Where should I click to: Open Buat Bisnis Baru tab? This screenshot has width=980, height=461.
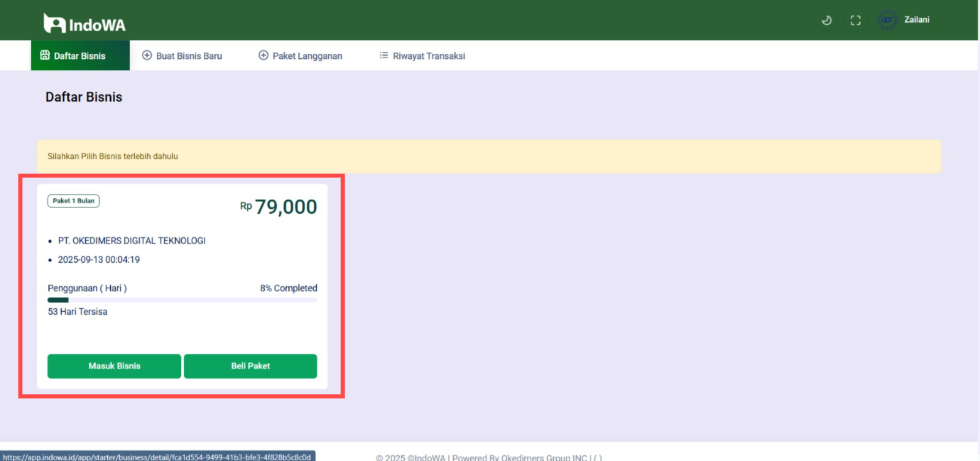point(183,56)
